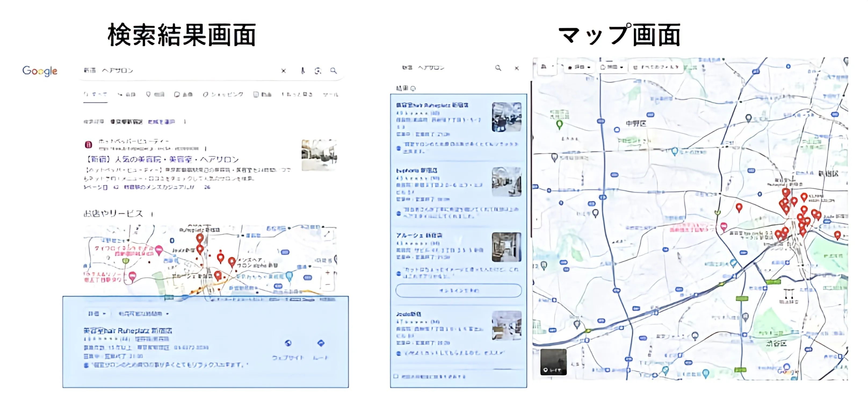The width and height of the screenshot is (868, 399).
Task: Click the voice search microphone icon
Action: (x=303, y=71)
